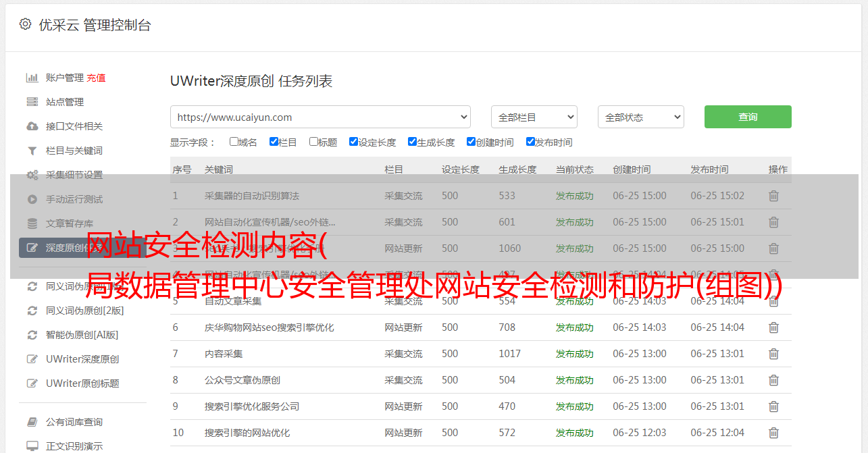This screenshot has width=868, height=453.
Task: Open 账户管理 in the sidebar
Action: coord(64,78)
